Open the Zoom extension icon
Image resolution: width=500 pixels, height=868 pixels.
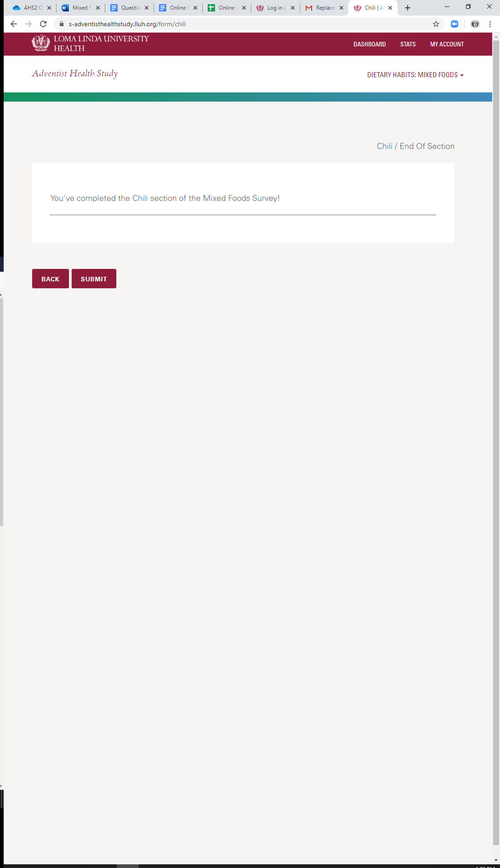pyautogui.click(x=455, y=24)
